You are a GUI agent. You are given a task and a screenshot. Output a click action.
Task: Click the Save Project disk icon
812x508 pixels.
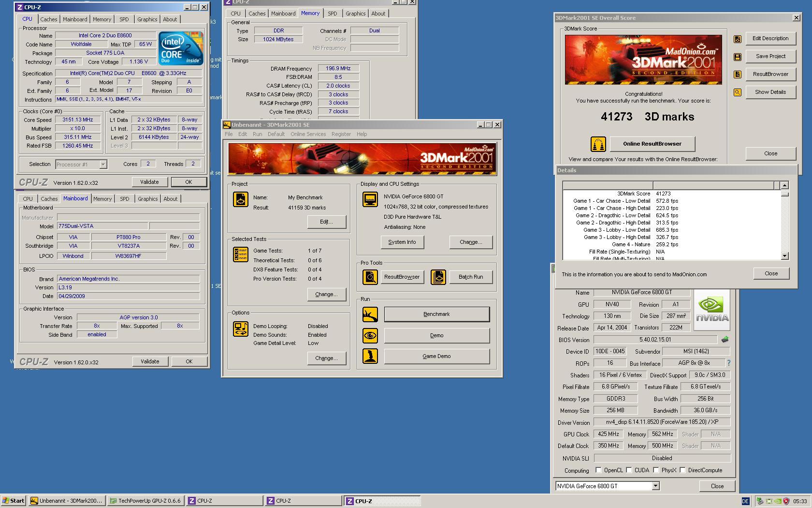pyautogui.click(x=738, y=57)
